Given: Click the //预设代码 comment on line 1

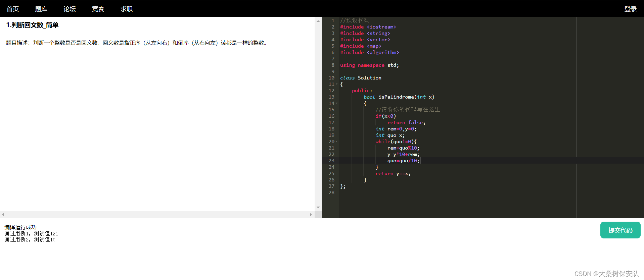Looking at the screenshot, I should [355, 20].
